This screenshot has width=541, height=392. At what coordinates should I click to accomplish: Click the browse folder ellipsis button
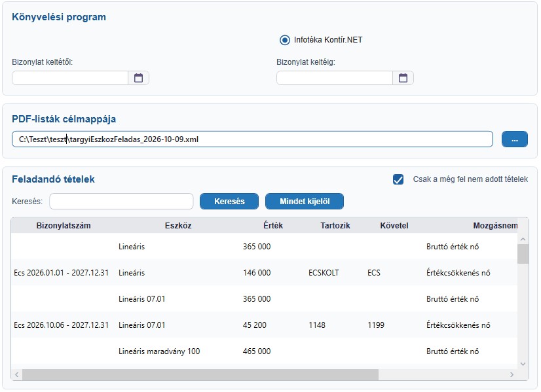point(514,139)
